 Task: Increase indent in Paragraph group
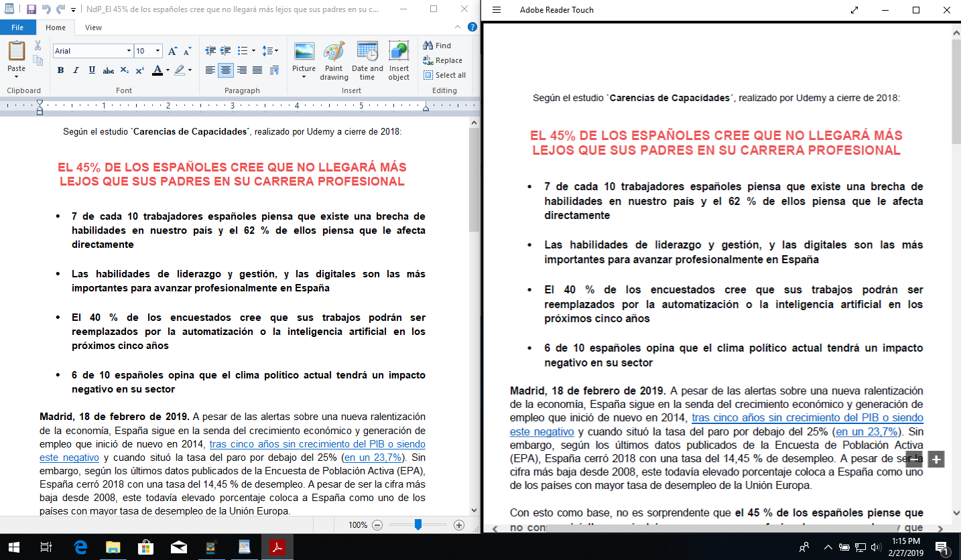pos(225,51)
